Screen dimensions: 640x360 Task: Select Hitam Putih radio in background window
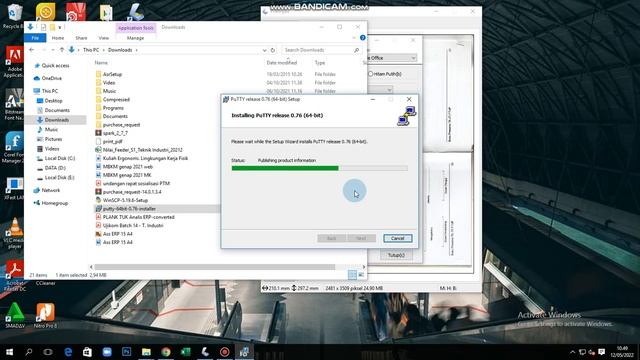click(x=371, y=74)
